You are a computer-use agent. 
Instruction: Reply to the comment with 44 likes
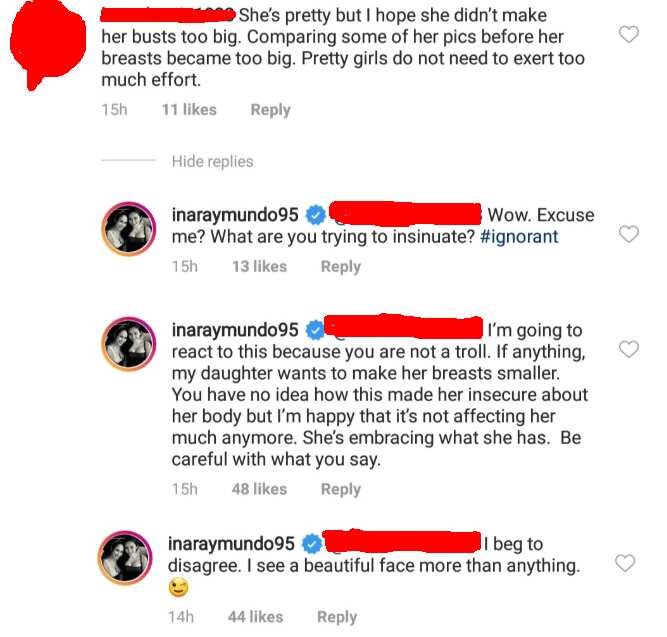[x=337, y=617]
